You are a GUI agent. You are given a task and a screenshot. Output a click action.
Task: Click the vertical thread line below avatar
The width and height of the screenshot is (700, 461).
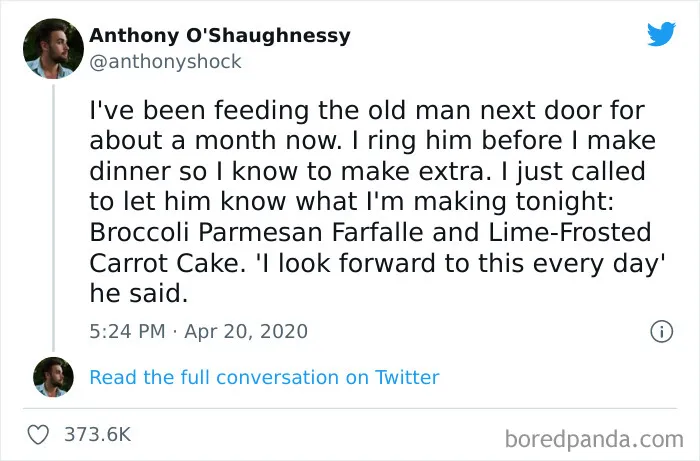tap(54, 218)
